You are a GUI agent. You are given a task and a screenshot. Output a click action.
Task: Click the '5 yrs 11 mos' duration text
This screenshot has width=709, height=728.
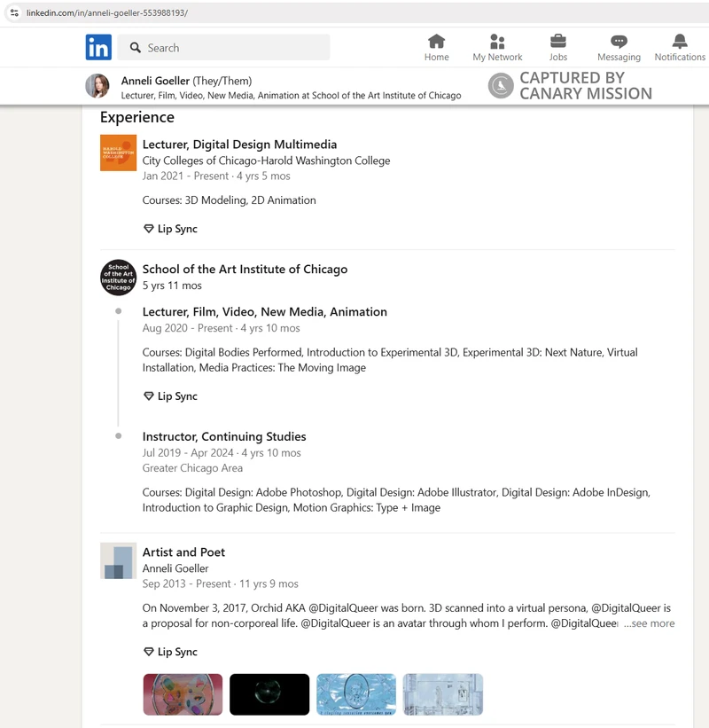pos(172,286)
